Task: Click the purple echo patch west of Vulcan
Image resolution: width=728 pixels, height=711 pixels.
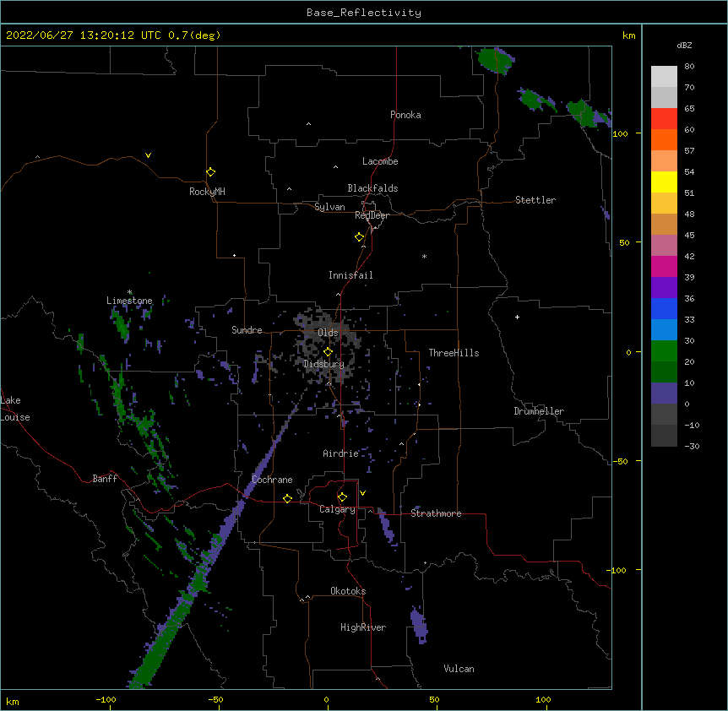Action: pyautogui.click(x=419, y=625)
